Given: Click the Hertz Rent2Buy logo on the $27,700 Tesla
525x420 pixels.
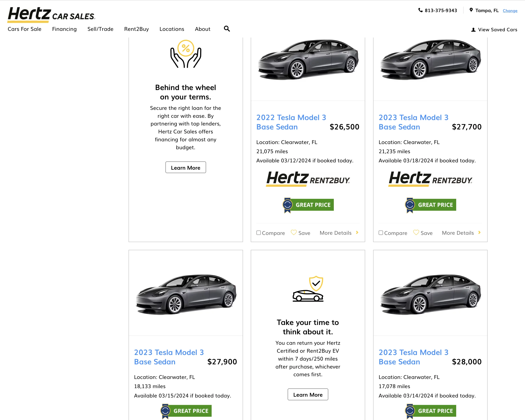Looking at the screenshot, I should (x=430, y=179).
